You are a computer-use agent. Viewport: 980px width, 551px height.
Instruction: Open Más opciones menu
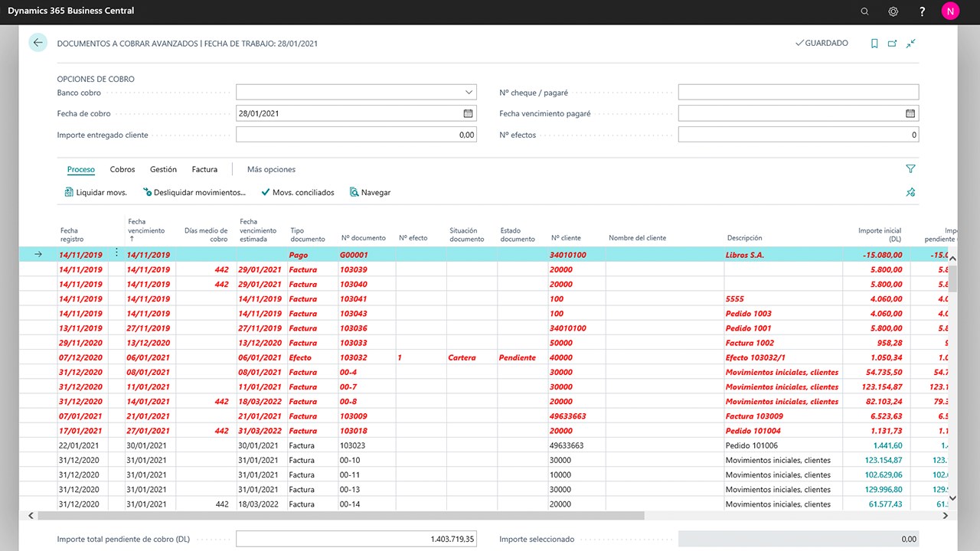271,169
